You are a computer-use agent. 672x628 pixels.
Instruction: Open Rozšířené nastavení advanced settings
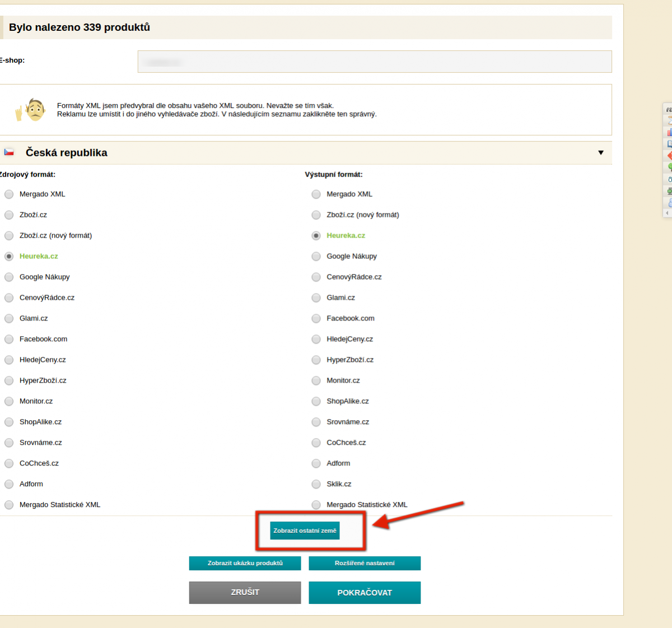pos(365,563)
